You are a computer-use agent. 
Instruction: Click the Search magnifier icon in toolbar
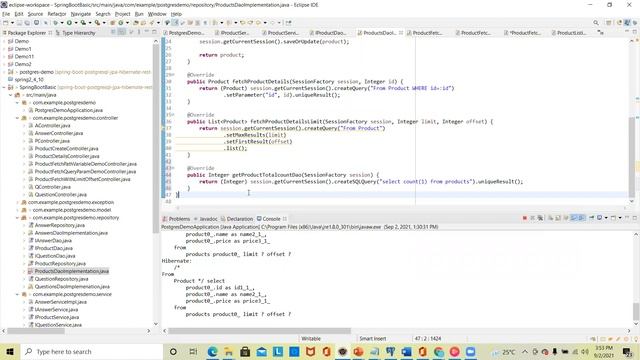[x=596, y=23]
